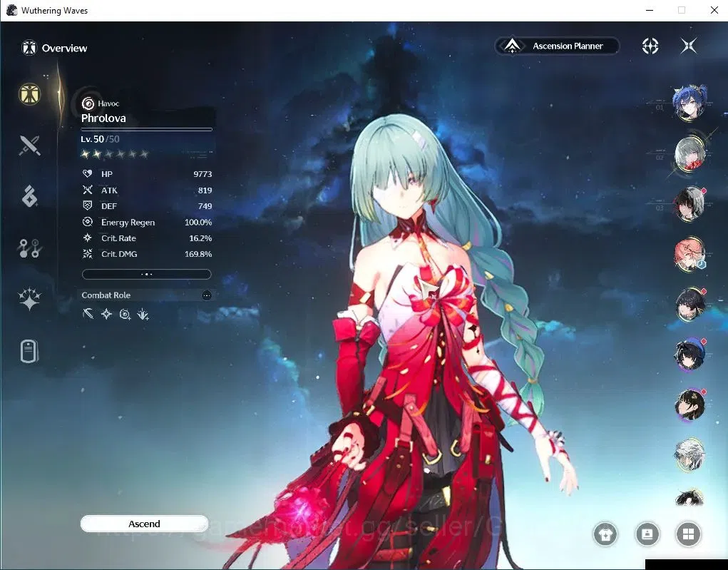The image size is (728, 570).
Task: Open the Resonance Chain star tab
Action: (x=30, y=298)
